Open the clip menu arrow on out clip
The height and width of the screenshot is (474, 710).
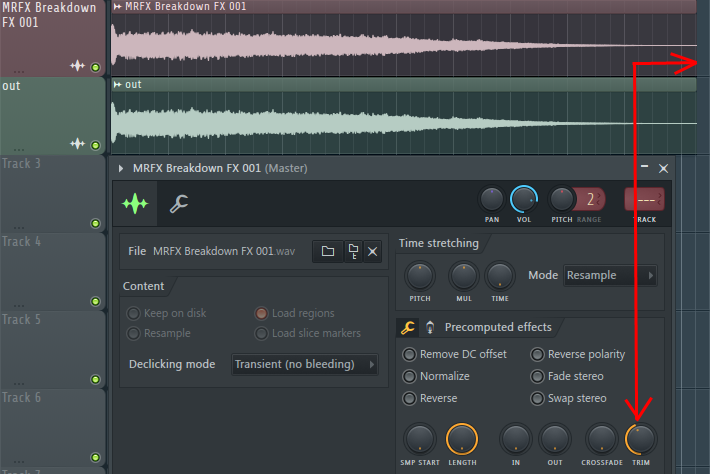coord(118,85)
